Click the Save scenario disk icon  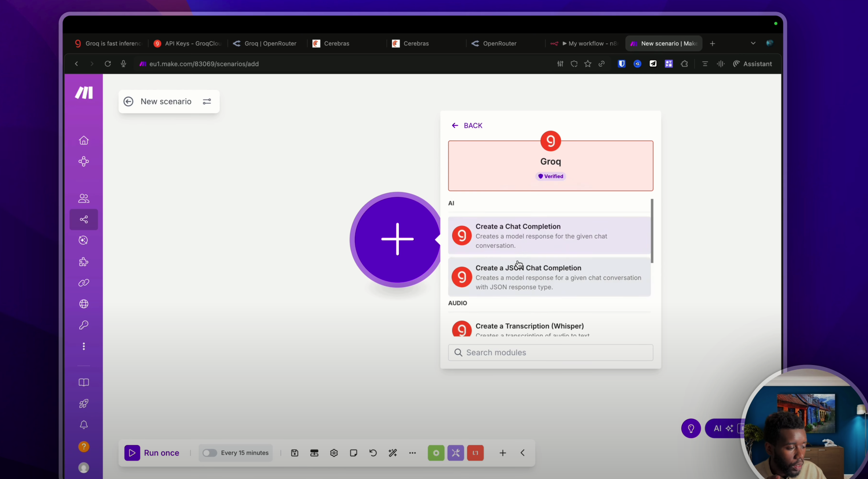tap(295, 453)
